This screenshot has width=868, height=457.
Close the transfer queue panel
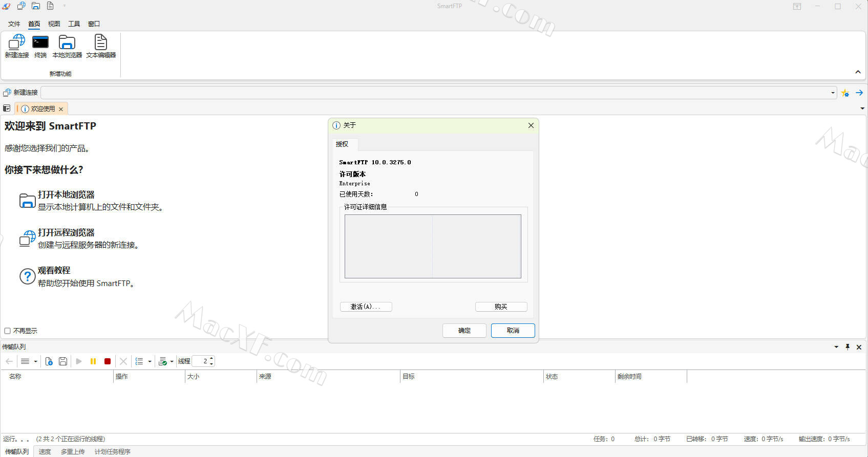(859, 347)
